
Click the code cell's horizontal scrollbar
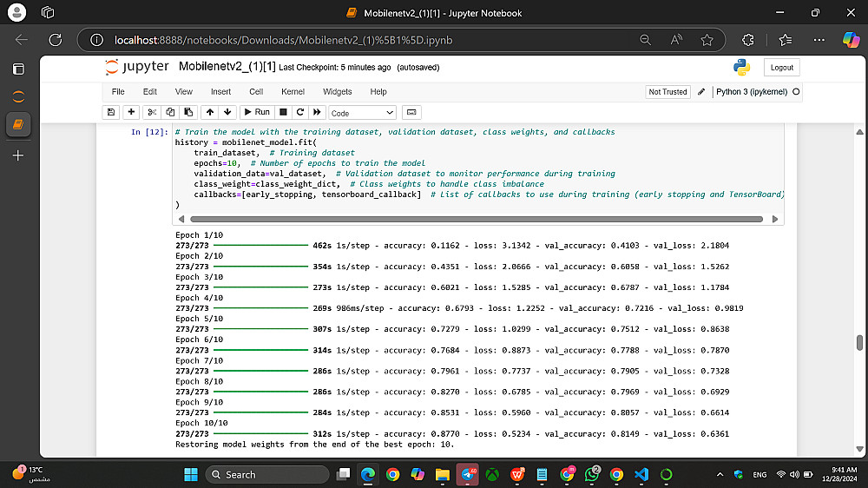click(477, 219)
